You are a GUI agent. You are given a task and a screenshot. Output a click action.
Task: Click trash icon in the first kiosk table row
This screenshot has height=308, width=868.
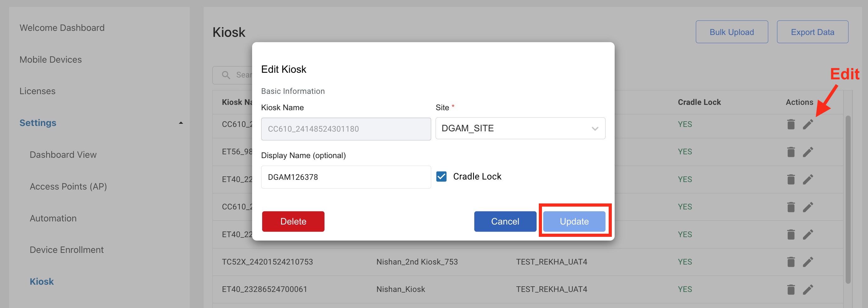tap(791, 124)
